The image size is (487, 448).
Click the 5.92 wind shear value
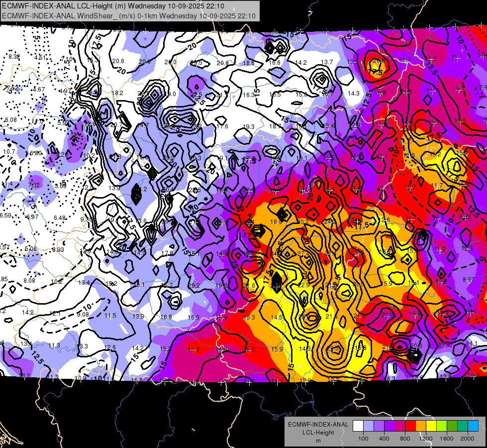64,122
